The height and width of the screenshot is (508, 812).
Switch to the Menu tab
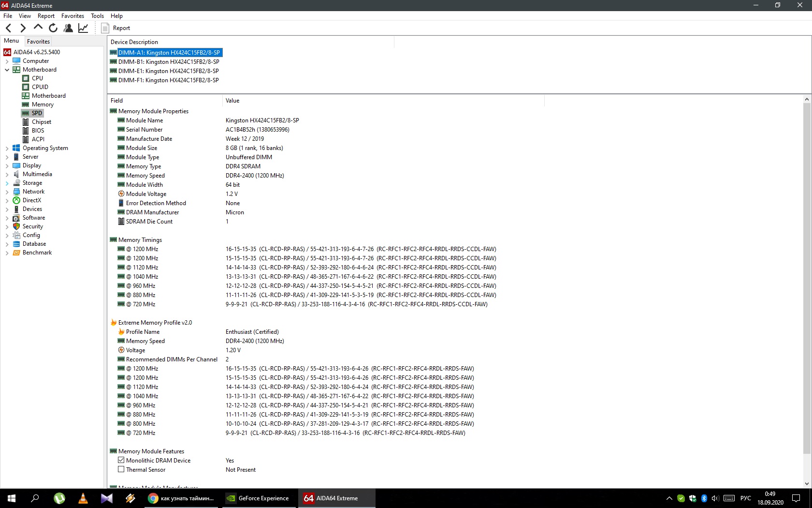coord(12,41)
